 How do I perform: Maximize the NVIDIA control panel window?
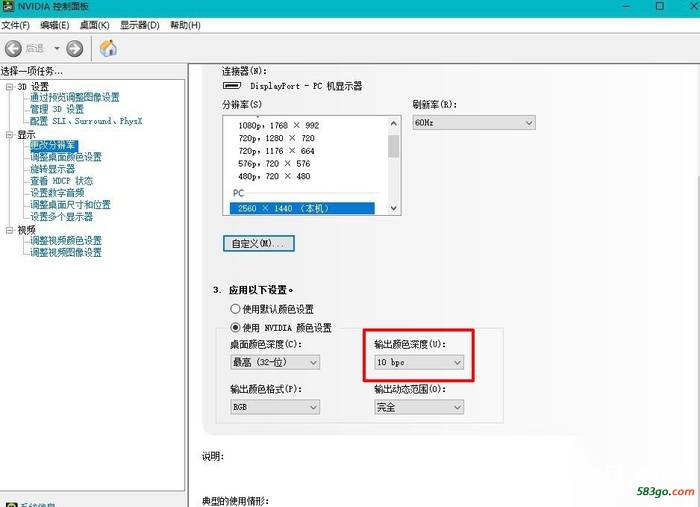click(660, 6)
